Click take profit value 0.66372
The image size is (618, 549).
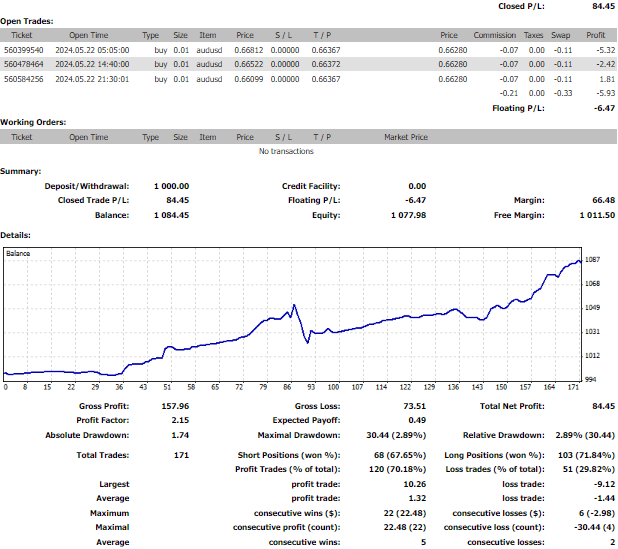(x=326, y=64)
